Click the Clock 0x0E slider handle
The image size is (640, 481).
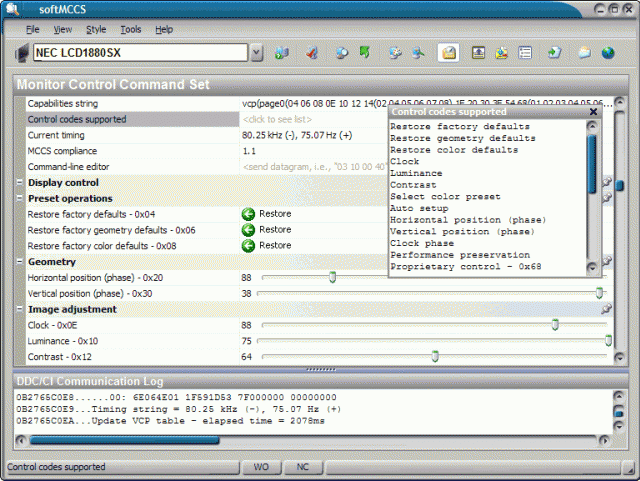pyautogui.click(x=555, y=325)
